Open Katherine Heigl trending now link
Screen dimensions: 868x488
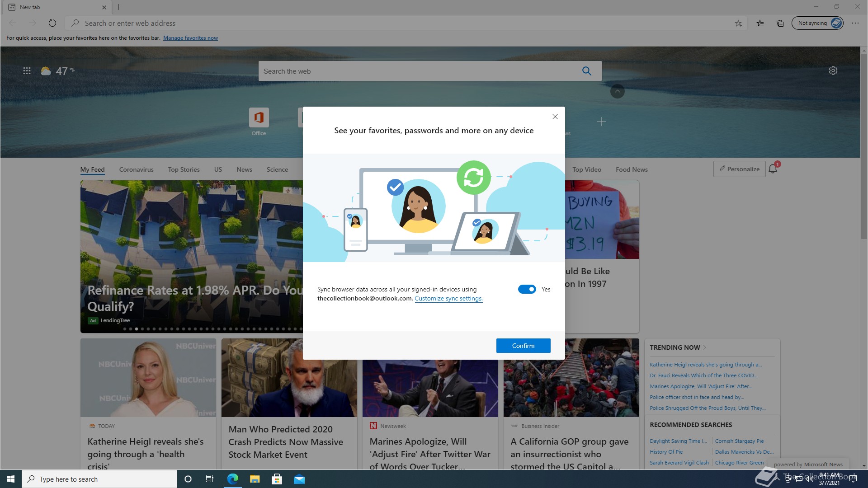coord(706,365)
